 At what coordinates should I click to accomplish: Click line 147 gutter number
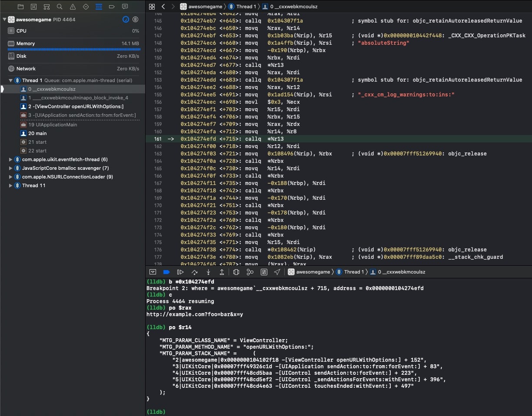(158, 36)
